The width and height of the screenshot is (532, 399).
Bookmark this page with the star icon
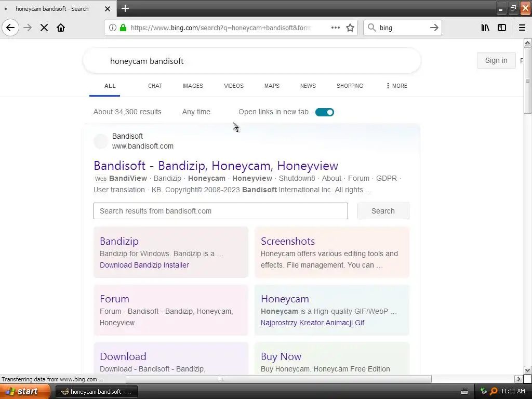pyautogui.click(x=350, y=28)
